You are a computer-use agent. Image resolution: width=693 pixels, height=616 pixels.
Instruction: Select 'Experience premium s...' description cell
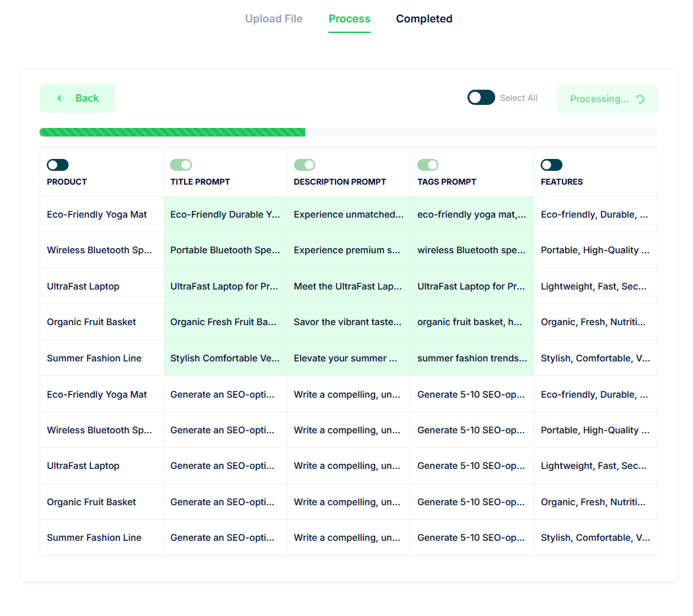349,251
